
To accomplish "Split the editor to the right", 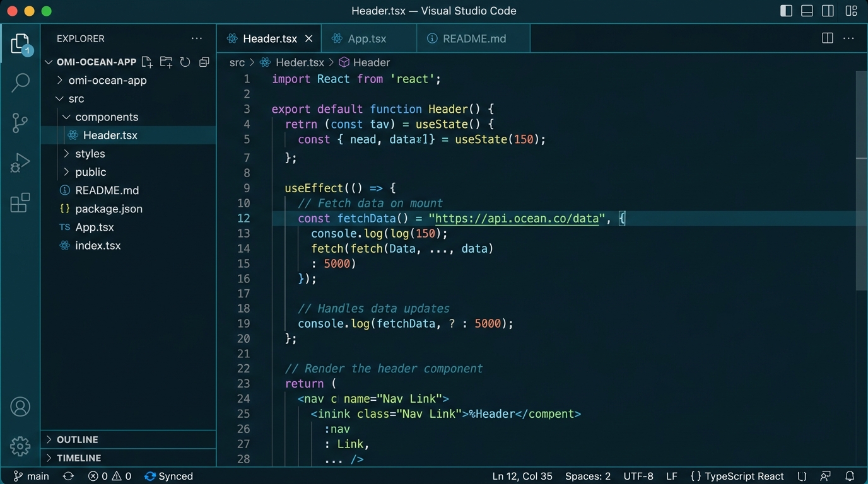I will (828, 38).
